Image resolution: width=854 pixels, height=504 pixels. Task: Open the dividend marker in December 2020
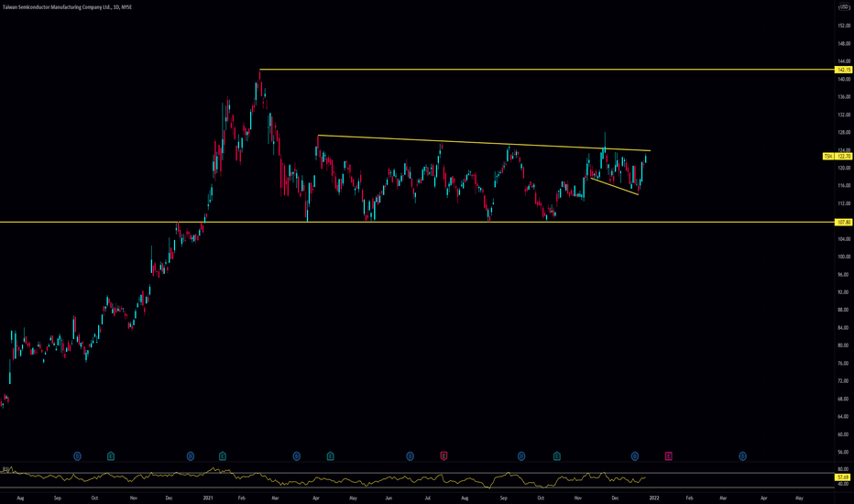pos(191,456)
